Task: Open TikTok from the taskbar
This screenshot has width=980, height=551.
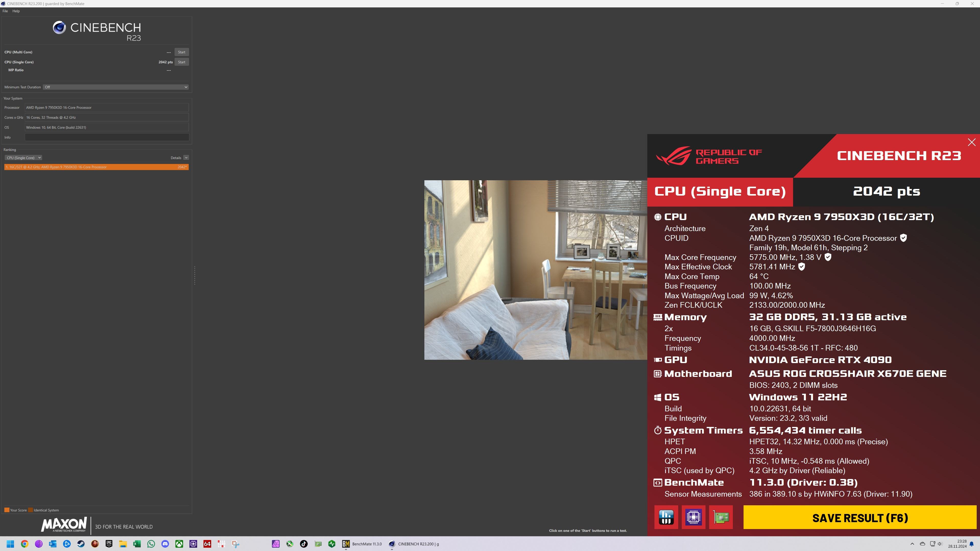Action: pyautogui.click(x=304, y=544)
